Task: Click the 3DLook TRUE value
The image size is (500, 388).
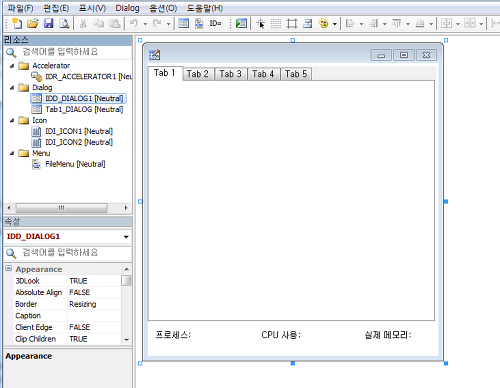Action: point(94,281)
